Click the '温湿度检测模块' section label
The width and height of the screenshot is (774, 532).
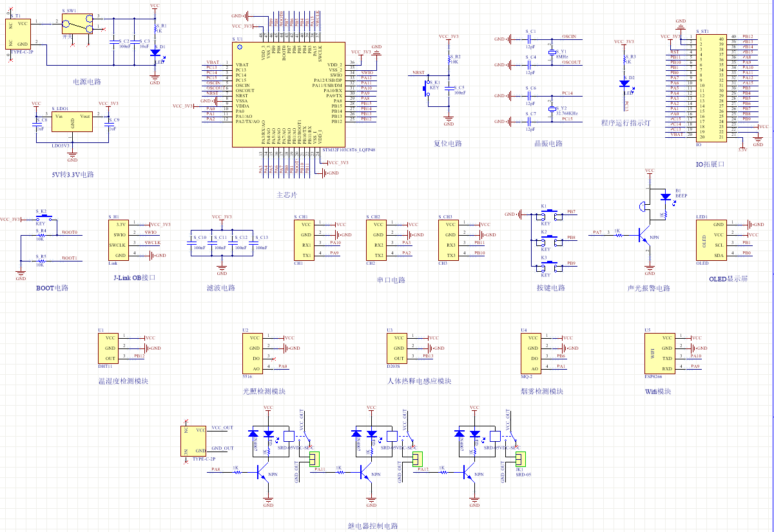click(x=123, y=381)
